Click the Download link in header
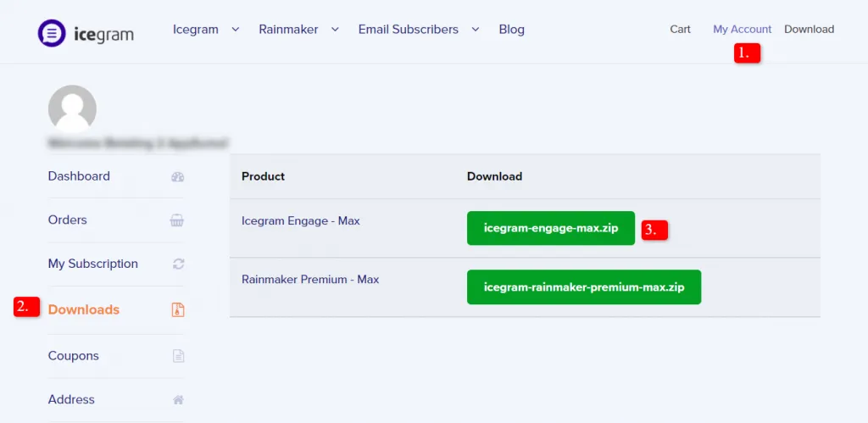 809,30
